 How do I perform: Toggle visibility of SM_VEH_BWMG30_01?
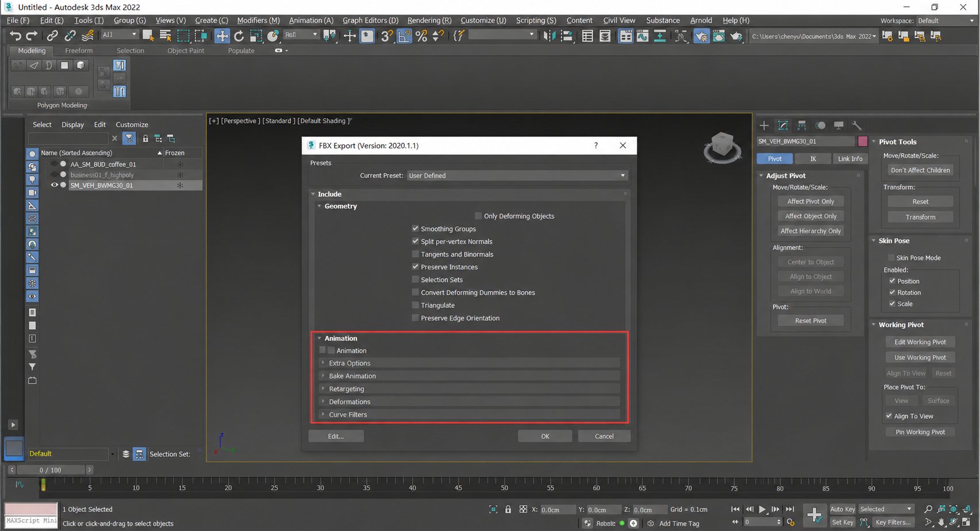coord(54,185)
